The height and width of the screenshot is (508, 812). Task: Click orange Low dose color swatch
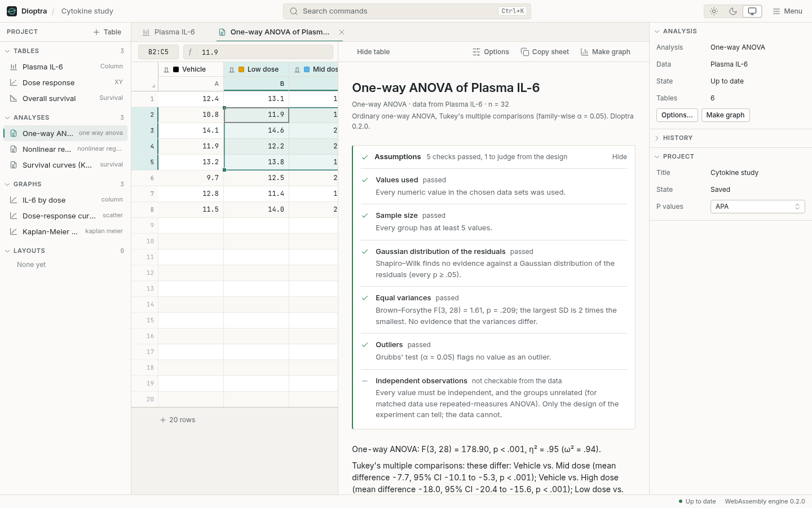[x=241, y=69]
